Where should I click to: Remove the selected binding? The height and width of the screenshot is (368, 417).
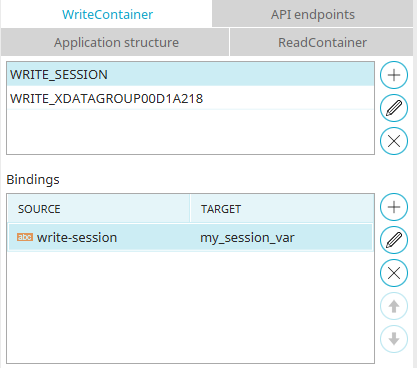click(394, 273)
